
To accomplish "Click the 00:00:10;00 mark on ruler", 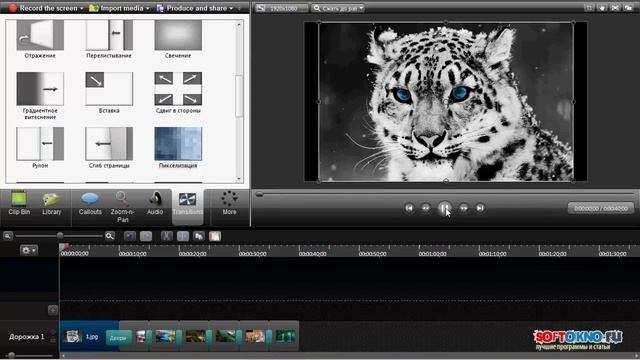I will pos(132,254).
